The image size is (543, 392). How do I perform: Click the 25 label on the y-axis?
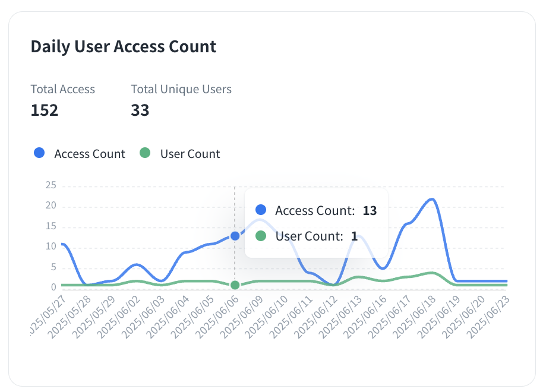[x=50, y=185]
